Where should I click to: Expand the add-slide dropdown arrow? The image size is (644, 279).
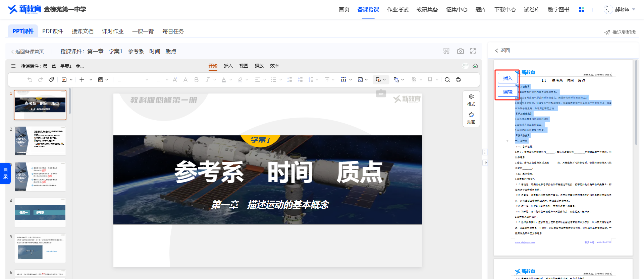click(91, 80)
